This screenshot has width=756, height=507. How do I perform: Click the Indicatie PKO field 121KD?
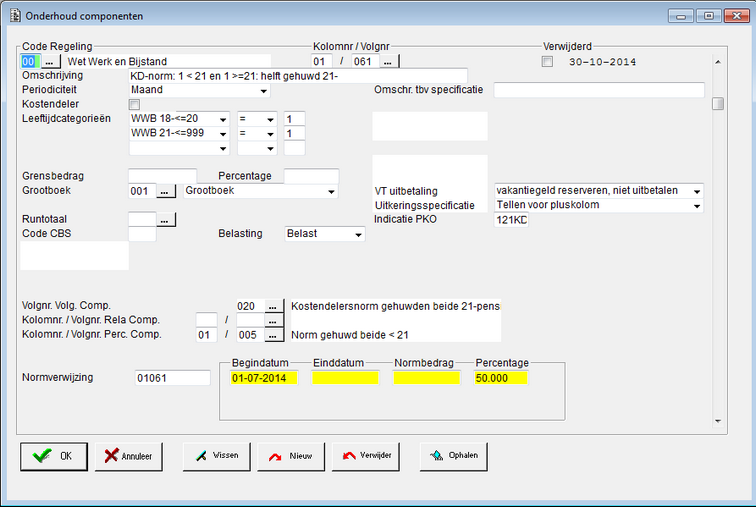(511, 220)
